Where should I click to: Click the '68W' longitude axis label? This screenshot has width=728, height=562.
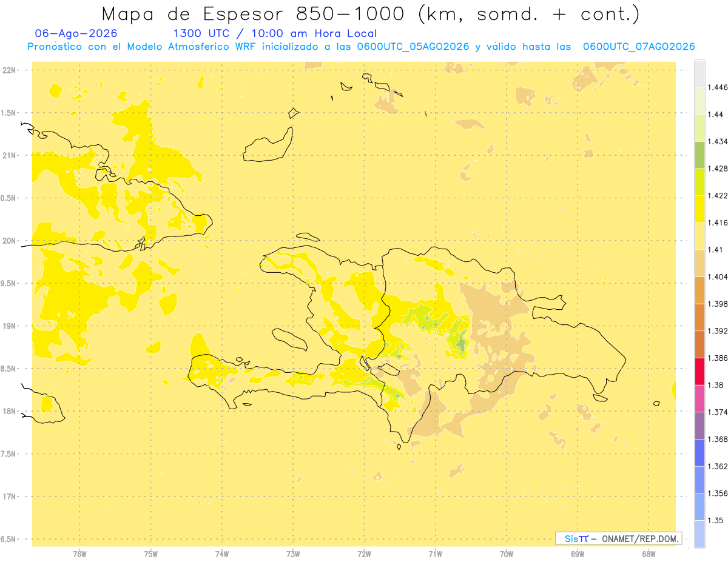click(x=649, y=554)
